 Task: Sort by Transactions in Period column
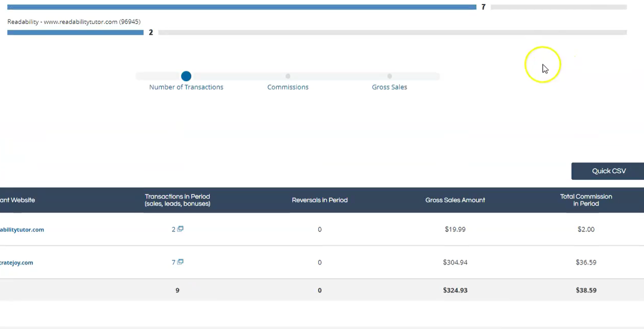[x=177, y=200]
